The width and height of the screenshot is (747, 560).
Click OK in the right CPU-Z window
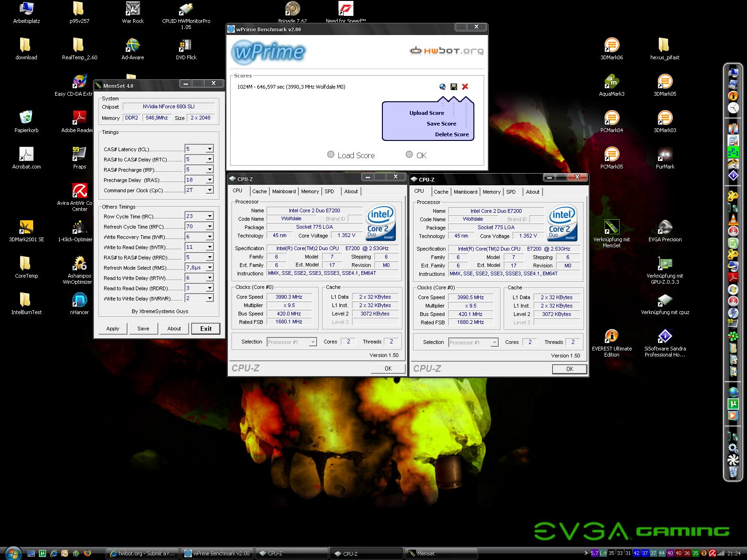coord(570,369)
